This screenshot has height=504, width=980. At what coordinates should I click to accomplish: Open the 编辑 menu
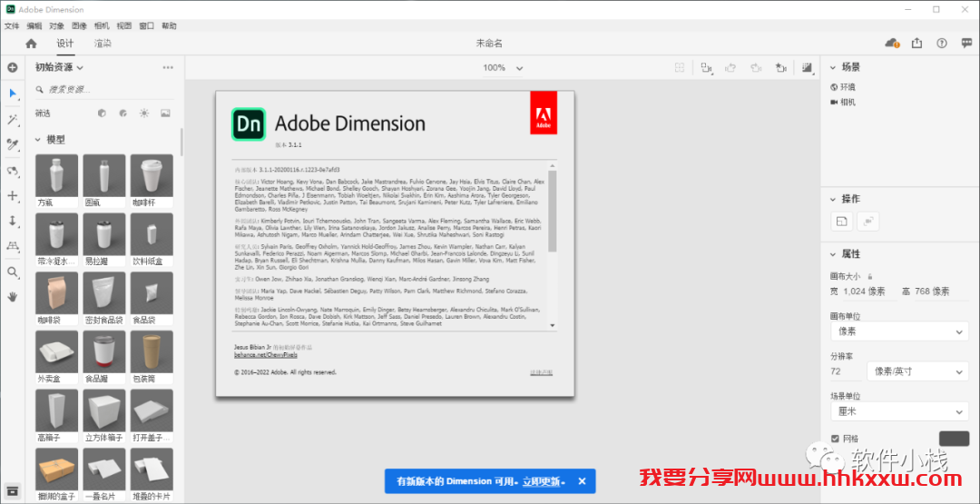coord(34,26)
